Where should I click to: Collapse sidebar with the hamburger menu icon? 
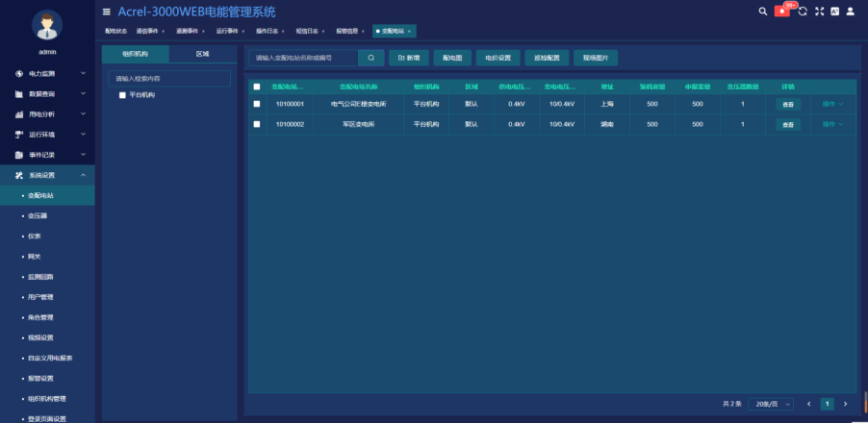tap(107, 12)
